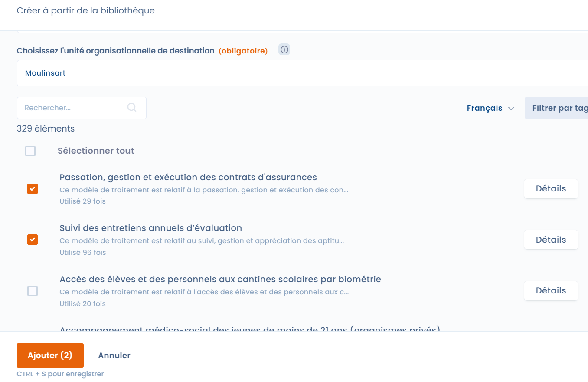
Task: Open the Français language dropdown
Action: pyautogui.click(x=490, y=108)
